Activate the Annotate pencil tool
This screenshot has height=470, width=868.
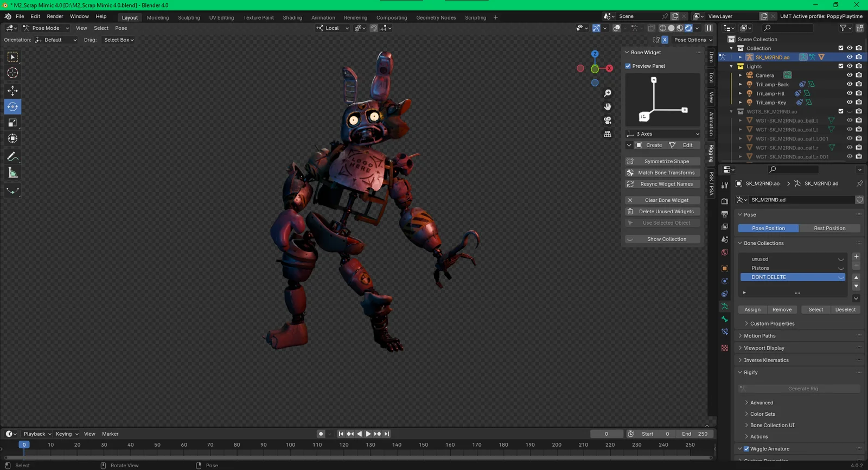pyautogui.click(x=12, y=157)
